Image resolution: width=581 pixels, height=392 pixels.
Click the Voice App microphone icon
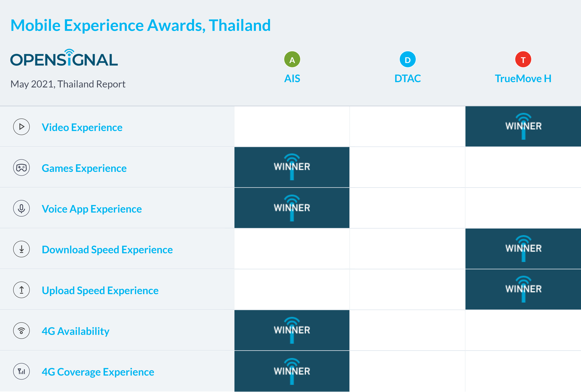click(x=21, y=208)
